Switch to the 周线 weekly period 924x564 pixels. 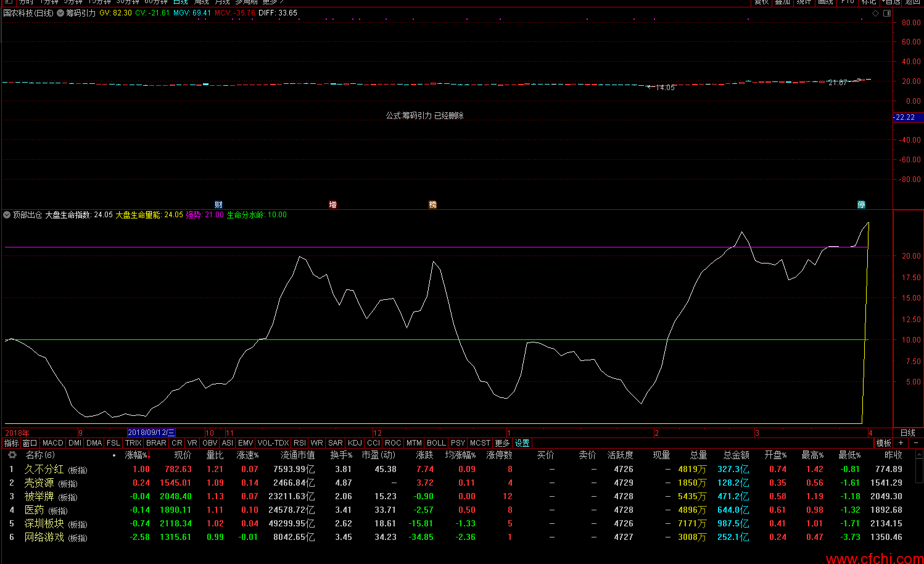coord(202,2)
